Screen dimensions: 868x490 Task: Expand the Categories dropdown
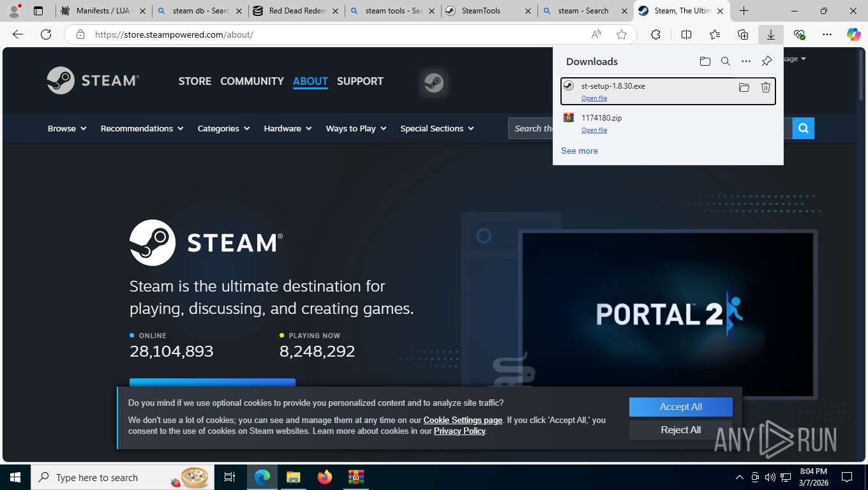point(223,128)
